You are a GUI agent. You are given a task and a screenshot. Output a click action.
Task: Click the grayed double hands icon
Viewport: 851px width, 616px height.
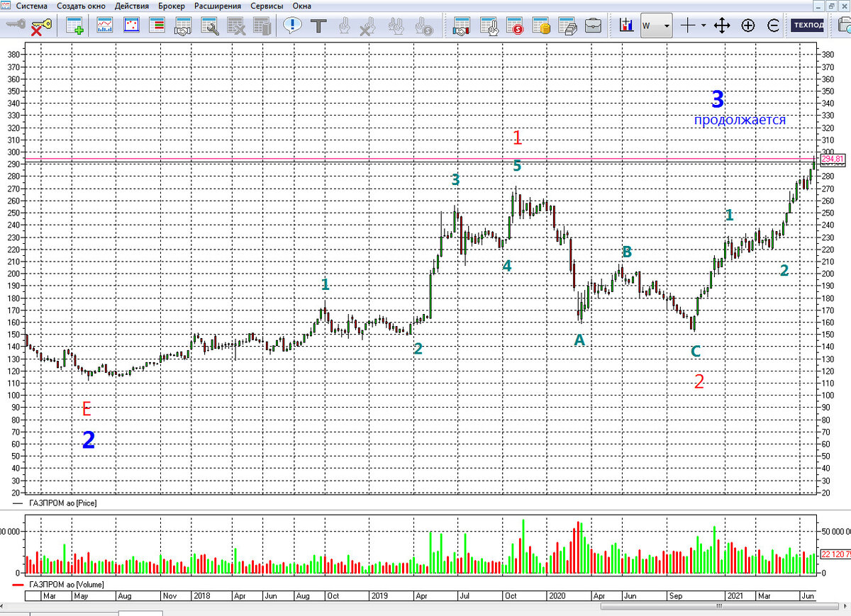point(396,27)
